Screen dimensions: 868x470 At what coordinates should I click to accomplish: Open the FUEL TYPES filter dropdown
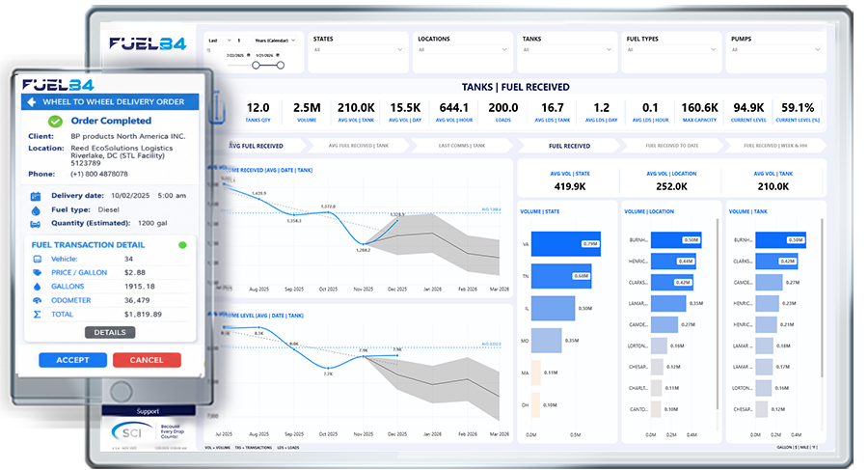coord(671,50)
